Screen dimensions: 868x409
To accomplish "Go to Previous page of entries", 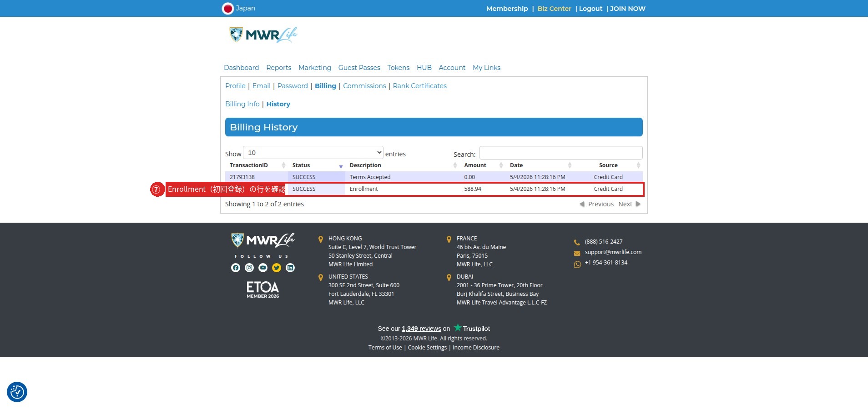I will click(x=596, y=204).
